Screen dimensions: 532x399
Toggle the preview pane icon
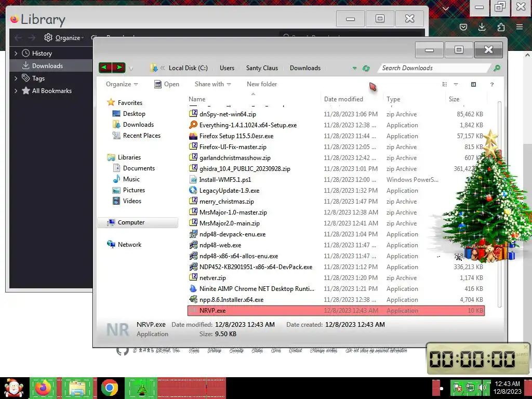click(474, 84)
